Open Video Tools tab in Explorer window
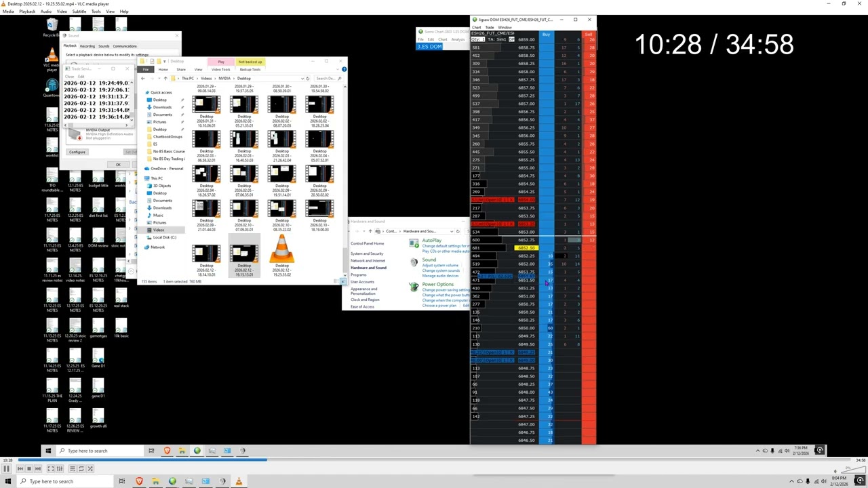 point(220,69)
